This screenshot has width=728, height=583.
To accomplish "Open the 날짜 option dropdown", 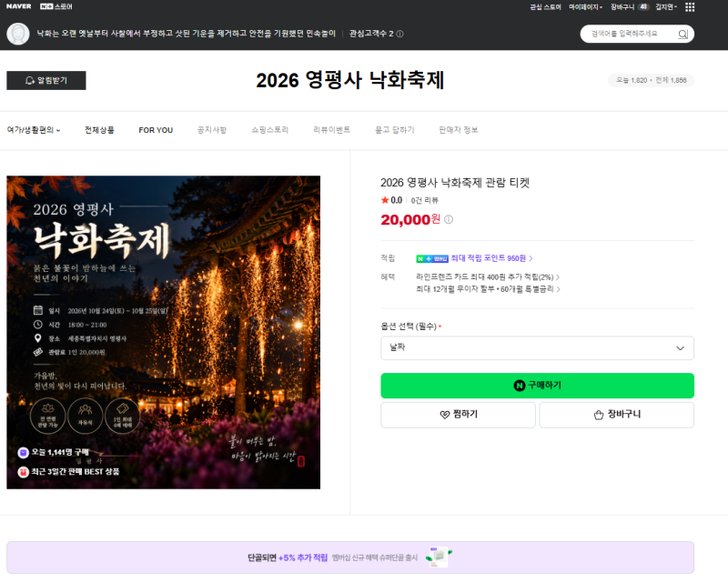I will 537,348.
